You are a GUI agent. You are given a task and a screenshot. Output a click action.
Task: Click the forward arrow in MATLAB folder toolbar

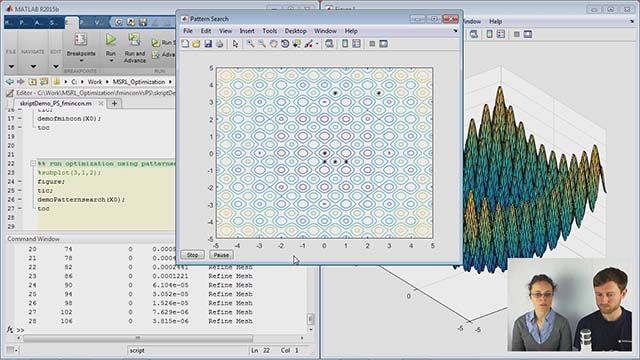[21, 82]
